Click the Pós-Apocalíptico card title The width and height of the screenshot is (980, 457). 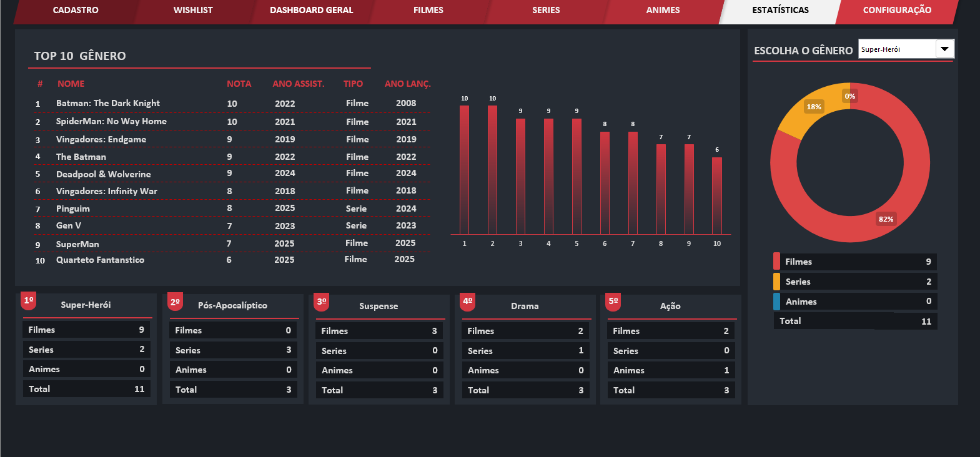pyautogui.click(x=232, y=305)
